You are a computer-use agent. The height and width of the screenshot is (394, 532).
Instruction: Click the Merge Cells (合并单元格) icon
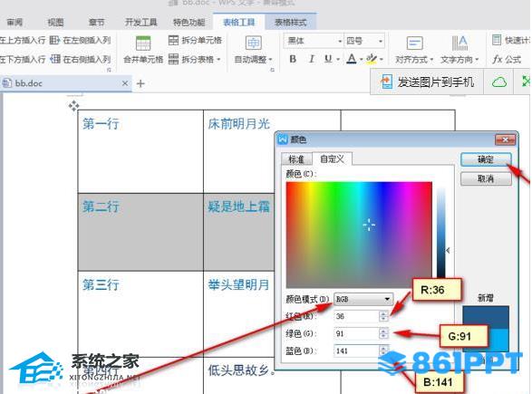(x=143, y=43)
